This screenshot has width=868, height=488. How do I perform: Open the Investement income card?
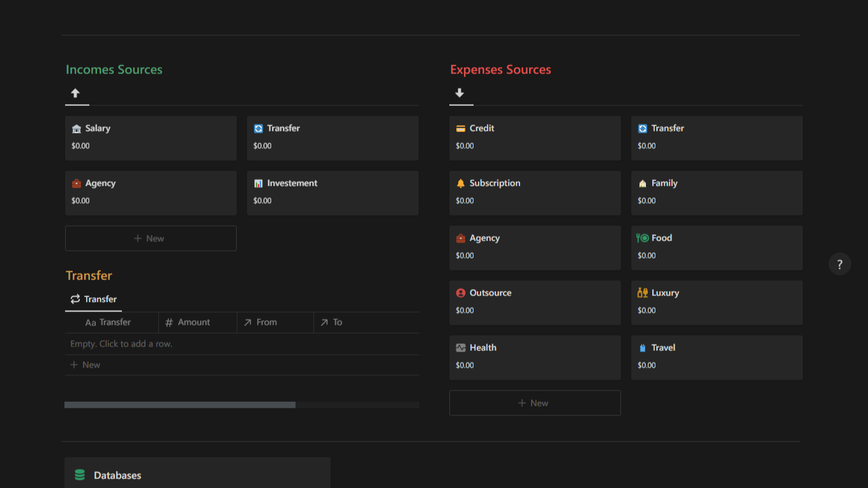(x=333, y=193)
